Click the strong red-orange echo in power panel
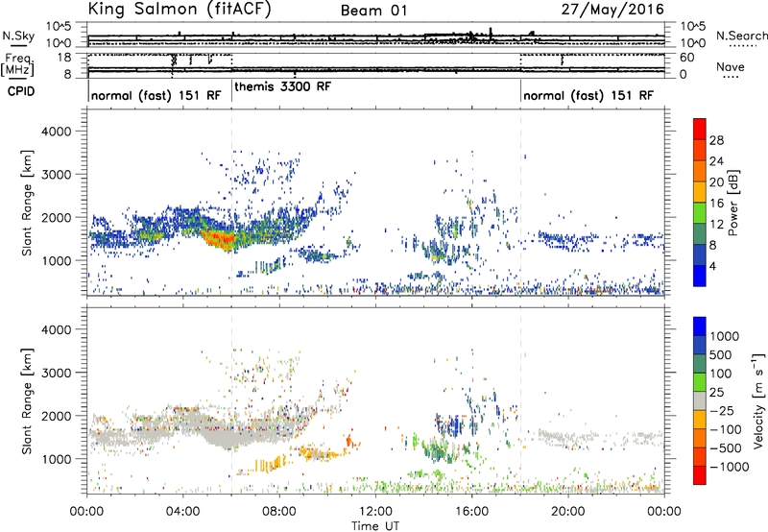The width and height of the screenshot is (768, 532). coord(222,239)
